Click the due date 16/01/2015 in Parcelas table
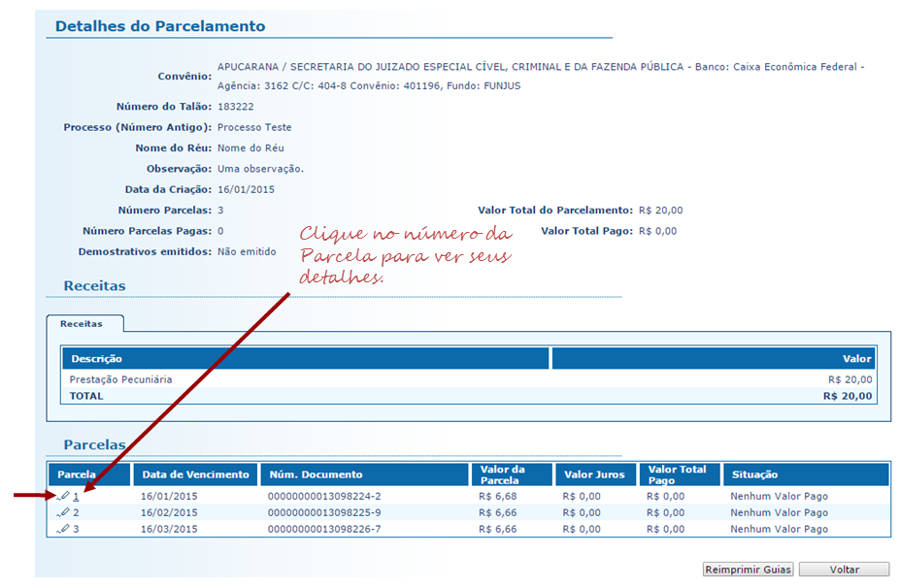The image size is (900, 588). pyautogui.click(x=169, y=496)
